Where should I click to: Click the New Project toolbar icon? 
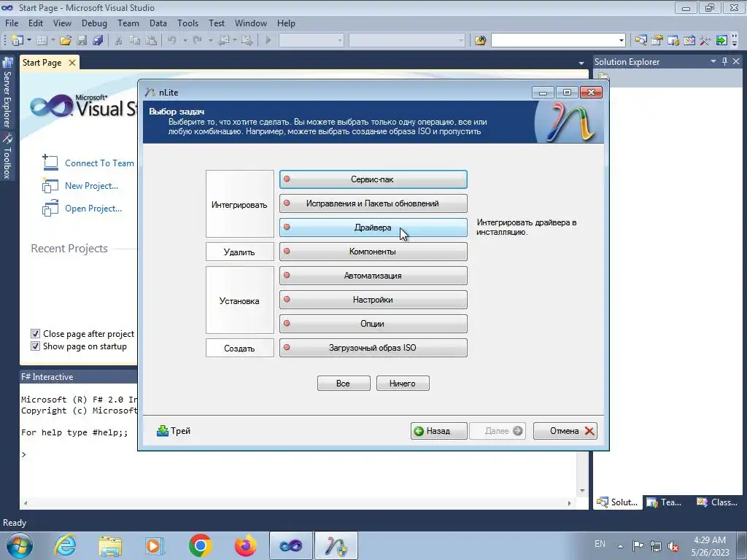click(x=18, y=41)
